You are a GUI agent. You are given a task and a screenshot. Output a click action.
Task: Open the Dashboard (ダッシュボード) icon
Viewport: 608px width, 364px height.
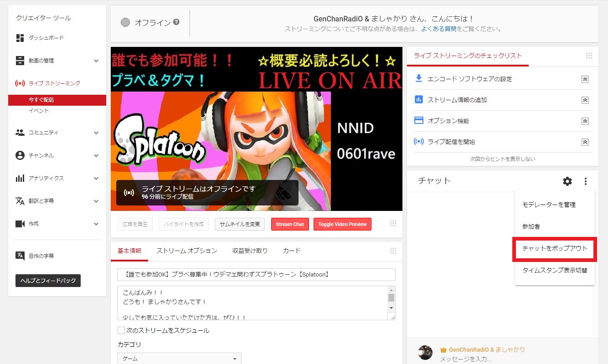(20, 38)
